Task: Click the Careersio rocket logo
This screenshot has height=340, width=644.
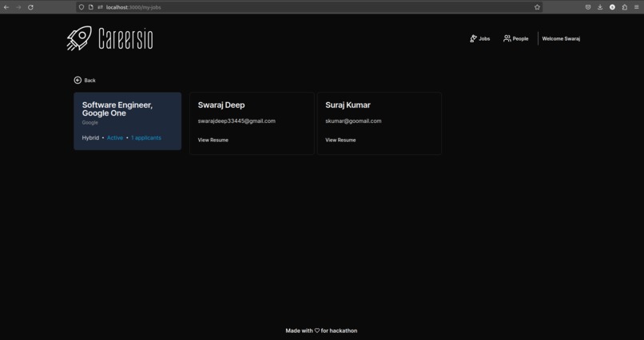Action: tap(79, 38)
